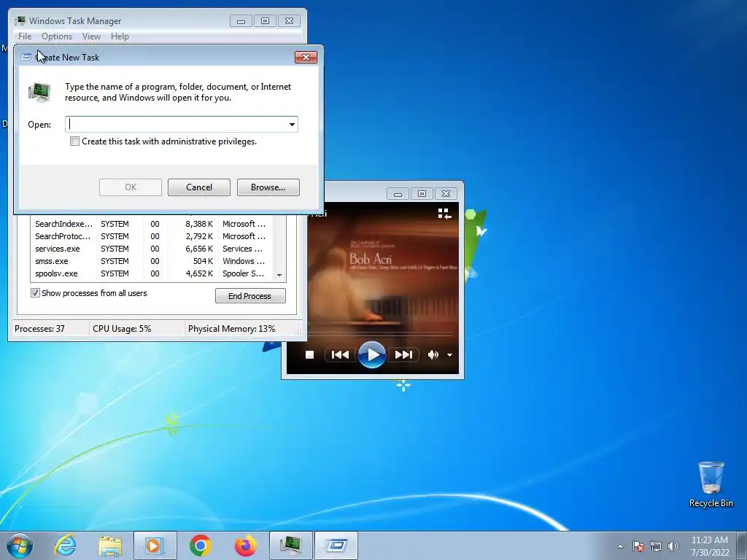Image resolution: width=747 pixels, height=560 pixels.
Task: Uncheck Show processes from all users
Action: coord(35,293)
